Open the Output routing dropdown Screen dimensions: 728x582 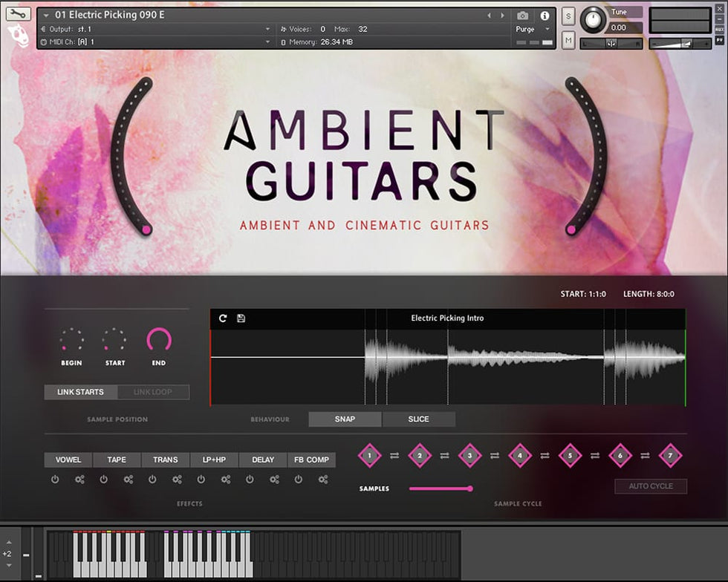[267, 29]
